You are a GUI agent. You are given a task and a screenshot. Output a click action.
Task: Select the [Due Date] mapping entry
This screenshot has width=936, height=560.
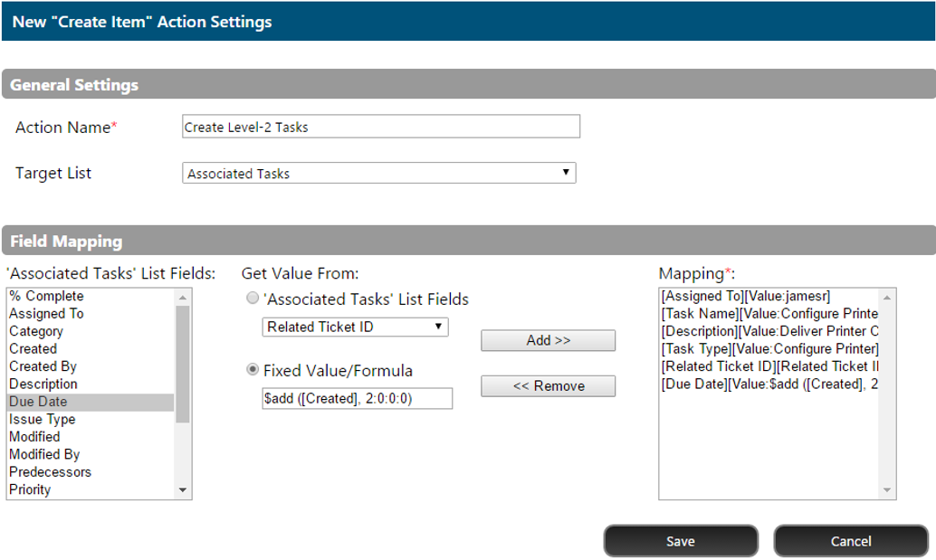[x=769, y=384]
